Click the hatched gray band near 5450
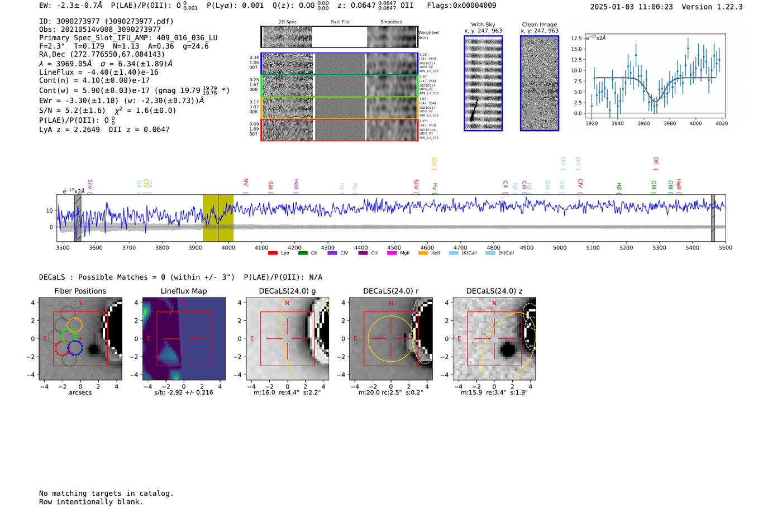The height and width of the screenshot is (532, 782). [713, 218]
